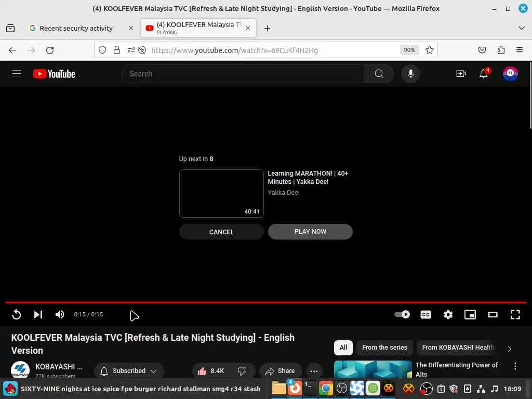Open Firefox View icon

(x=10, y=28)
